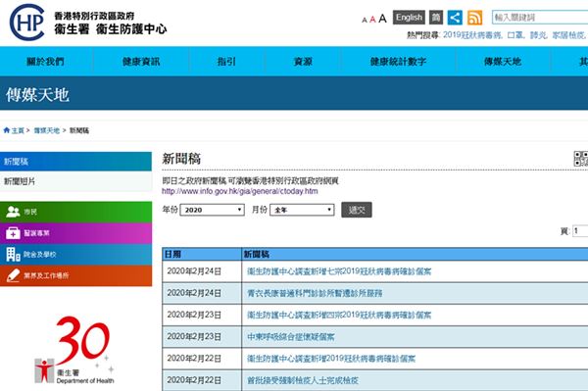The image size is (588, 391).
Task: Click hot search term 肺炎
Action: click(x=538, y=35)
